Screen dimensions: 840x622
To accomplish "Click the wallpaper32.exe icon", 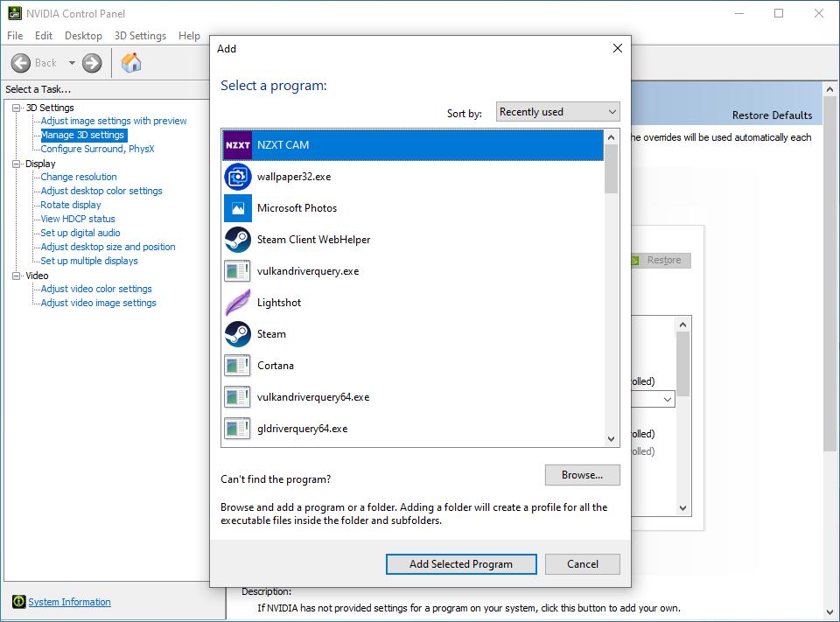I will [237, 177].
